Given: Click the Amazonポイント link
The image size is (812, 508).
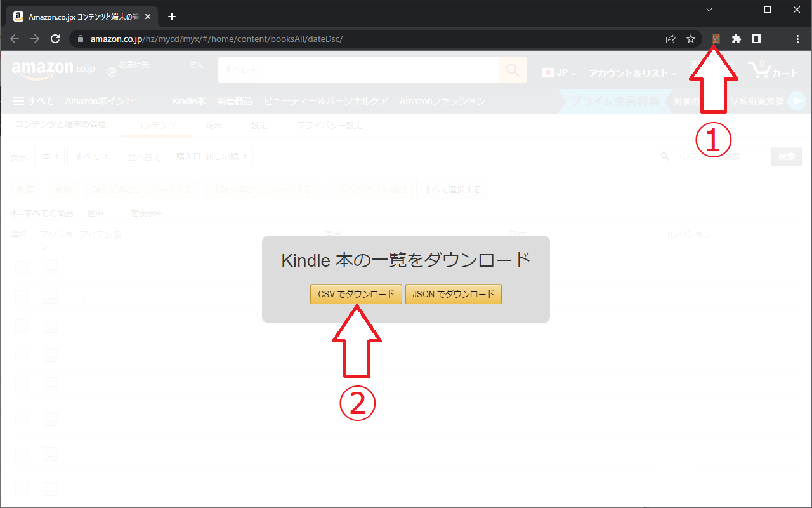Looking at the screenshot, I should tap(100, 101).
